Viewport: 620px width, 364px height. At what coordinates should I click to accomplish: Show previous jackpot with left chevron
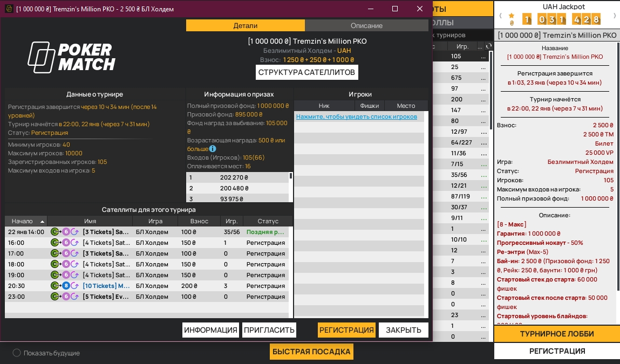[x=500, y=16]
